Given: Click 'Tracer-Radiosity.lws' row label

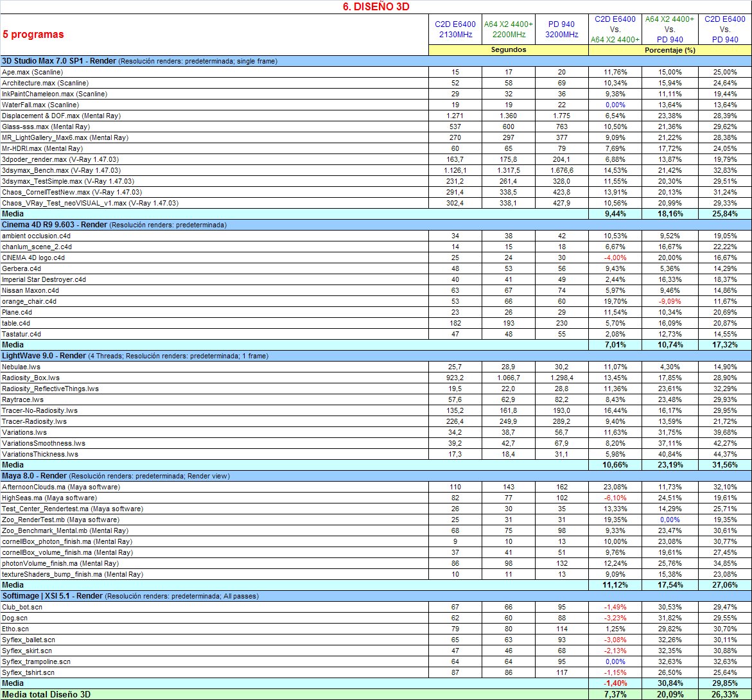Looking at the screenshot, I should click(x=35, y=421).
